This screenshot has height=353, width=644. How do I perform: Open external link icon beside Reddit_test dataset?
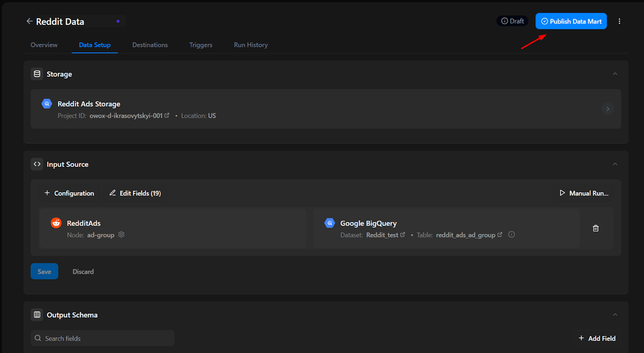coord(403,235)
